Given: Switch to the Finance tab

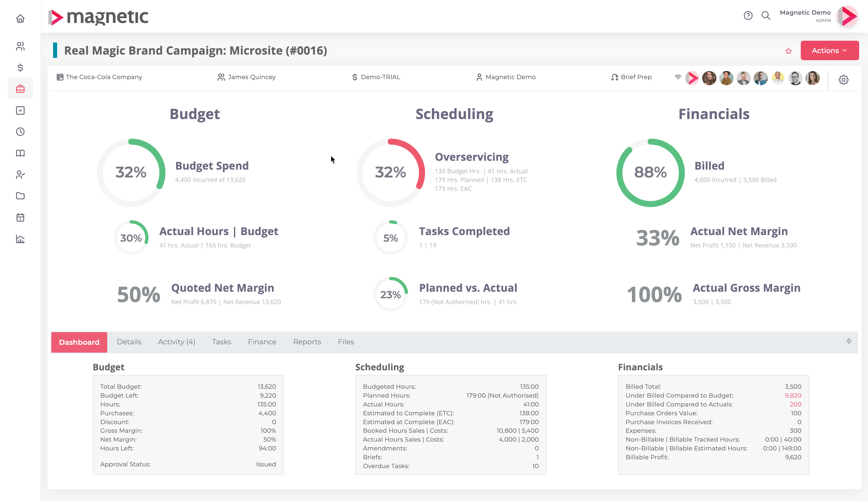Looking at the screenshot, I should pos(262,342).
